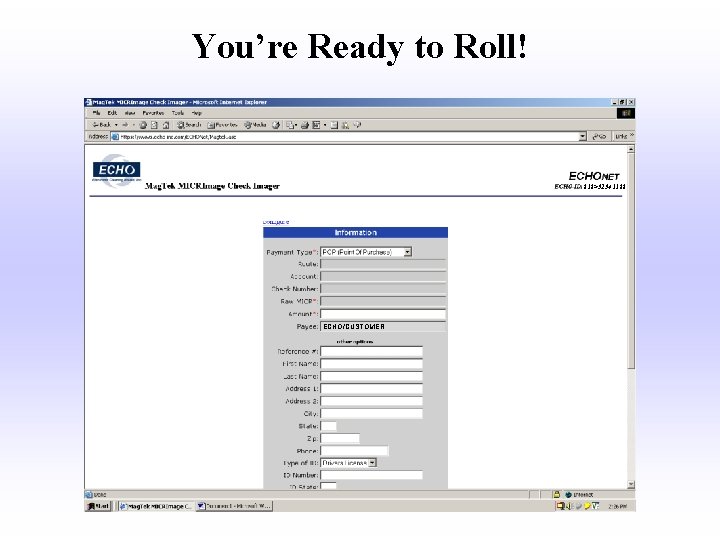The width and height of the screenshot is (720, 540).
Task: Click the Payee ECHO/CUSTOMER field
Action: coord(383,326)
